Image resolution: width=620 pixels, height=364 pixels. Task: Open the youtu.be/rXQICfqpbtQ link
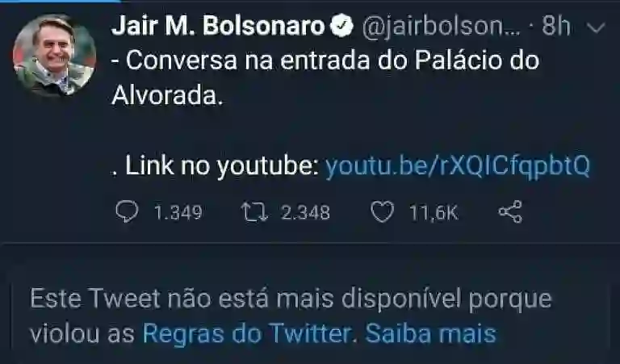(458, 165)
